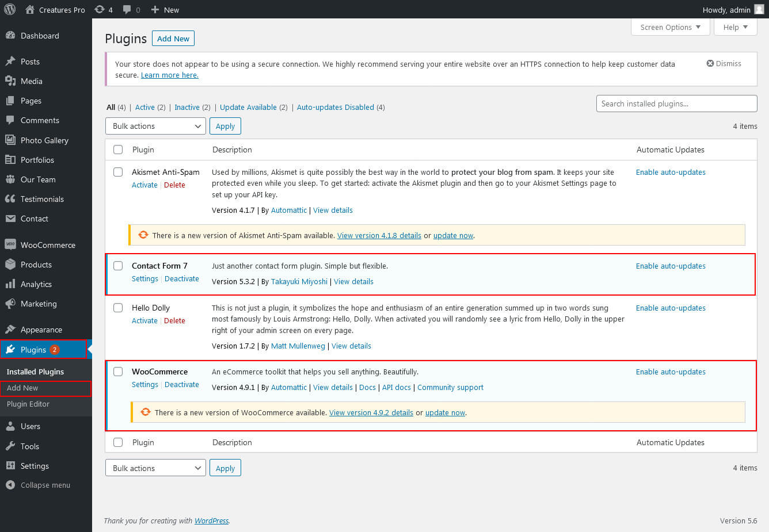769x532 pixels.
Task: Click the Settings sliders icon in sidebar
Action: tap(10, 466)
